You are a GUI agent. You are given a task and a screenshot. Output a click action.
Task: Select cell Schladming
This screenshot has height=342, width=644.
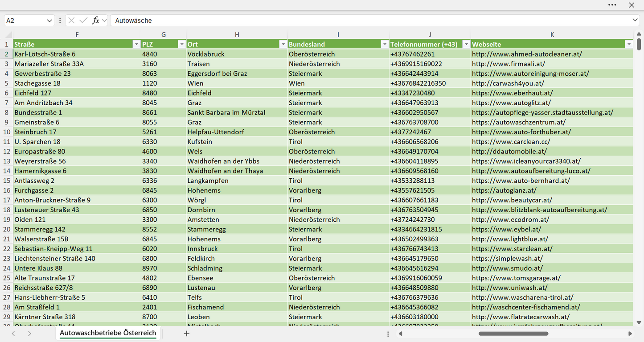pyautogui.click(x=237, y=268)
